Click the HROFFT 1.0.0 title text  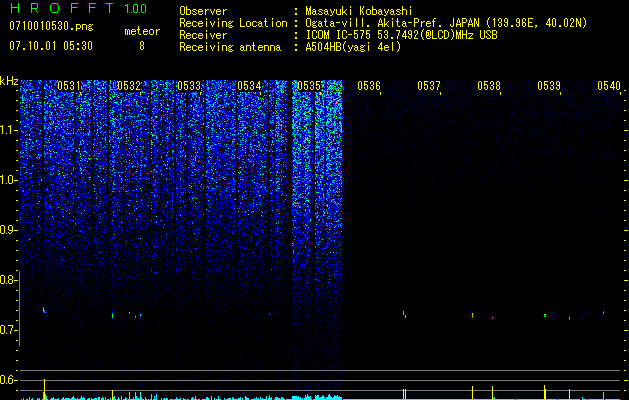(78, 8)
